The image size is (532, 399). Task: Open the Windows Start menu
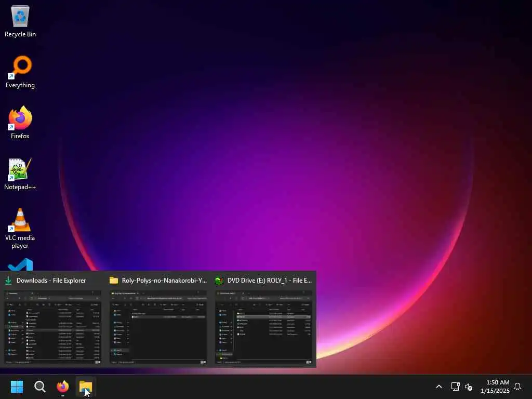pyautogui.click(x=17, y=387)
